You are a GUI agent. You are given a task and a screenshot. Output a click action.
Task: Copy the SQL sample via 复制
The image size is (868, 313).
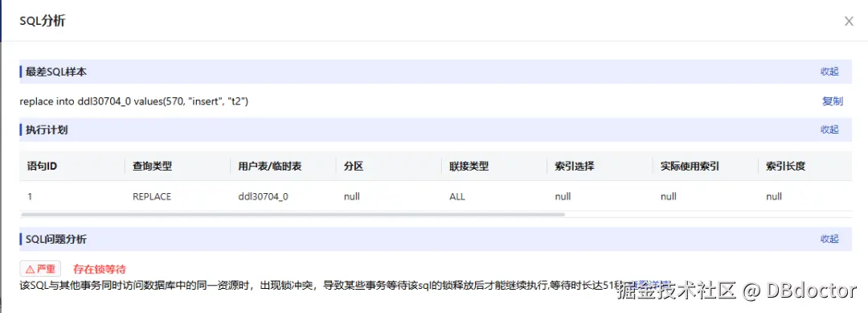[x=833, y=101]
